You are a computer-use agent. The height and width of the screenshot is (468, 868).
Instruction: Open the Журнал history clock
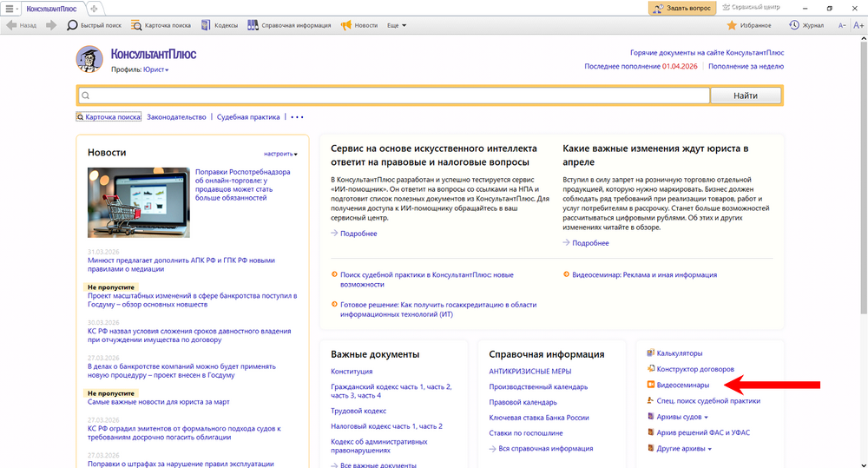pos(806,25)
